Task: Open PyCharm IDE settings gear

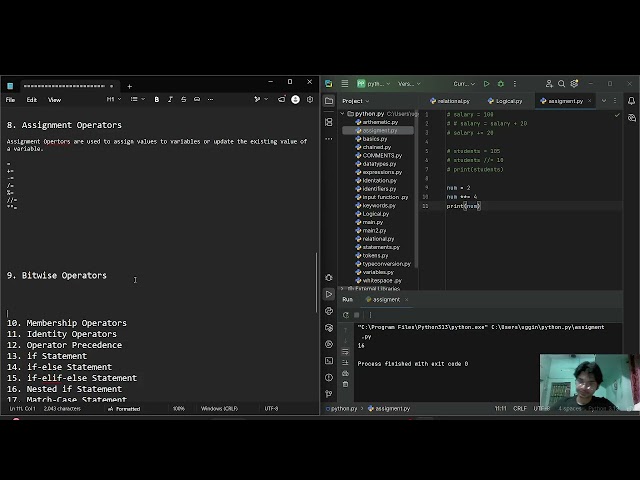Action: pyautogui.click(x=574, y=84)
